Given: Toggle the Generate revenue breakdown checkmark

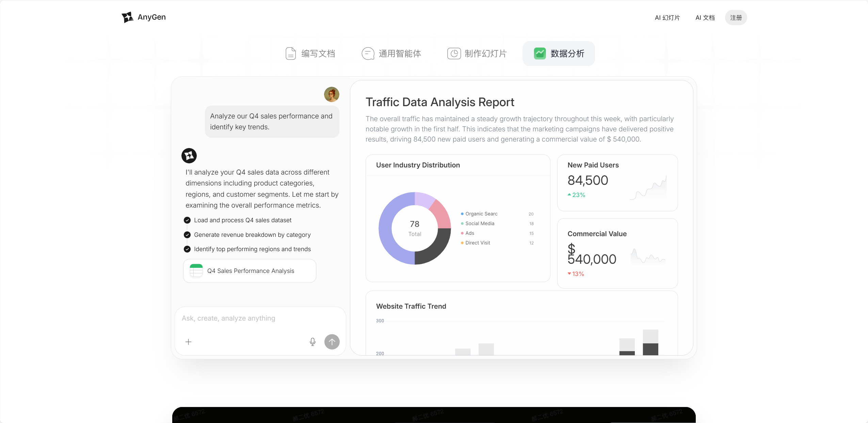Looking at the screenshot, I should [x=187, y=235].
